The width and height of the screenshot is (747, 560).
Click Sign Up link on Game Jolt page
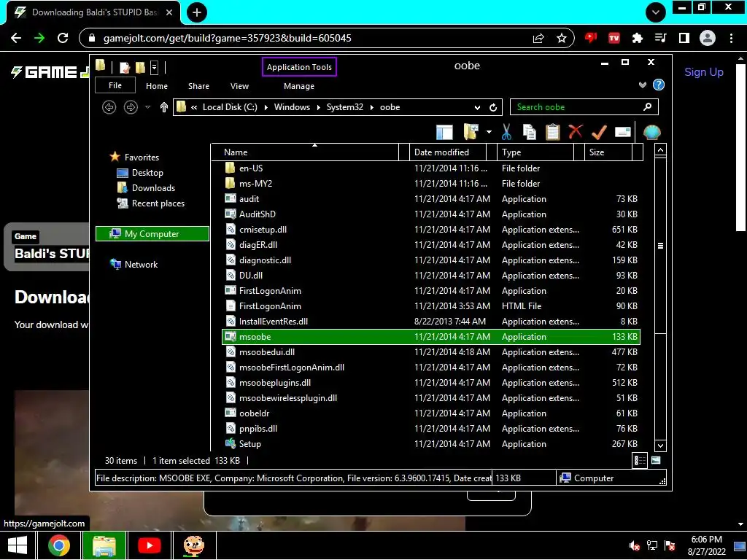[704, 72]
